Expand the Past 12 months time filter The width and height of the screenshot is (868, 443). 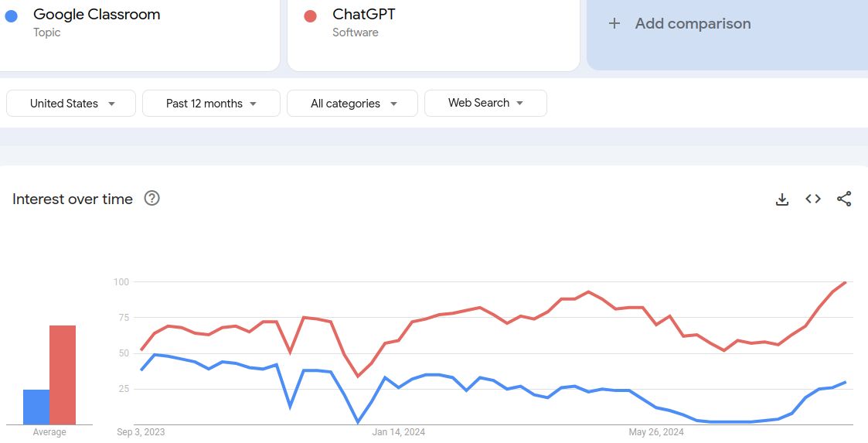tap(211, 104)
